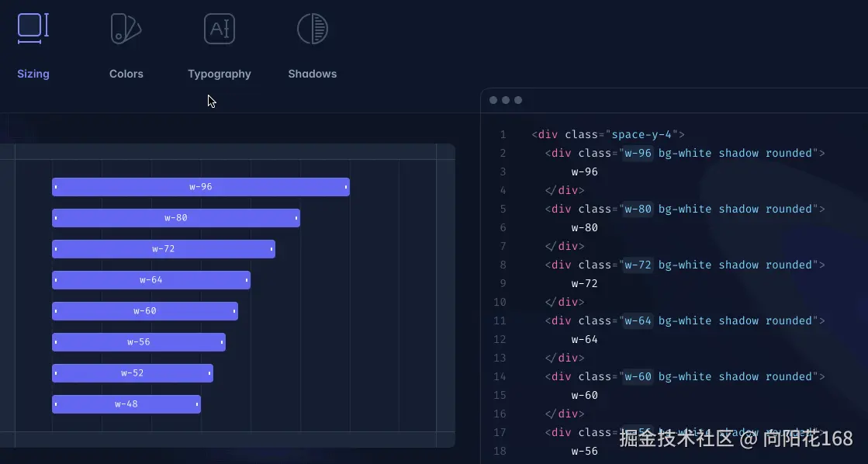Image resolution: width=868 pixels, height=464 pixels.
Task: Click the highlighted w-80 class token in code
Action: [636, 209]
